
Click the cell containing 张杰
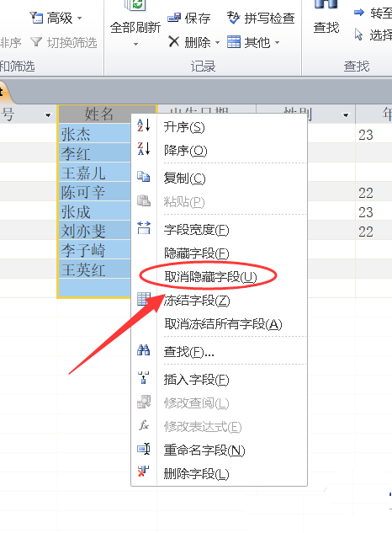(94, 134)
